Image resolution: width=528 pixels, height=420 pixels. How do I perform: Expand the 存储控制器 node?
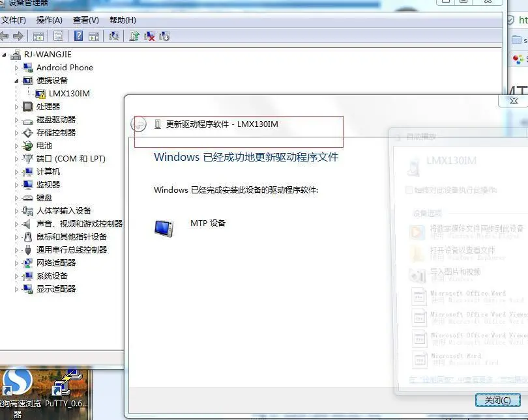pos(16,133)
